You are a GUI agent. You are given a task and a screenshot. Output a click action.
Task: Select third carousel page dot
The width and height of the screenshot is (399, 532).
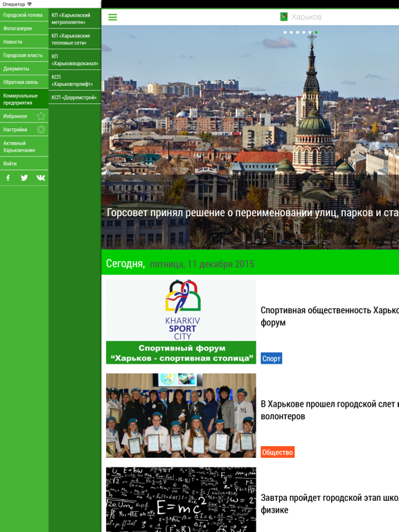(298, 33)
